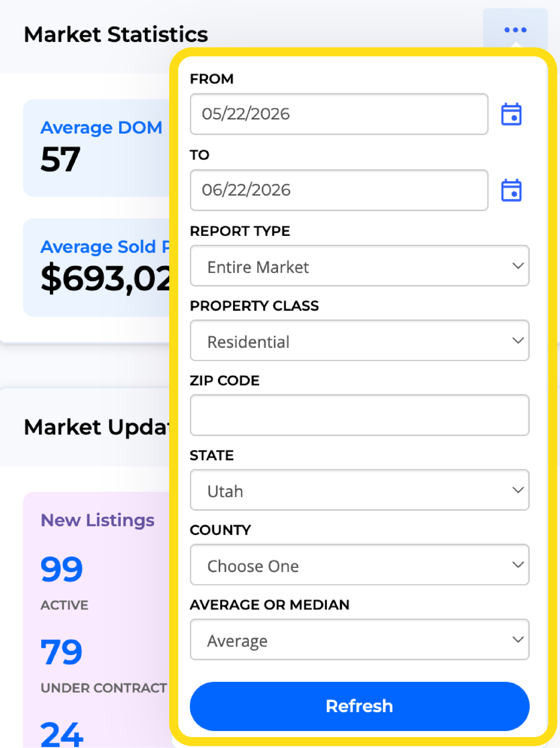The height and width of the screenshot is (748, 560).
Task: Expand the Report Type dropdown
Action: coord(360,266)
